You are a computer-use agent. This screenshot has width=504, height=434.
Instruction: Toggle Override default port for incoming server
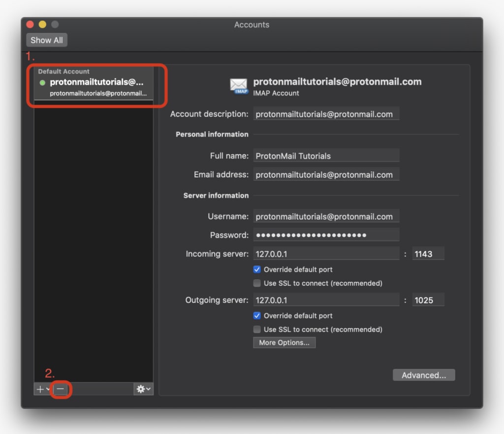[x=257, y=269]
